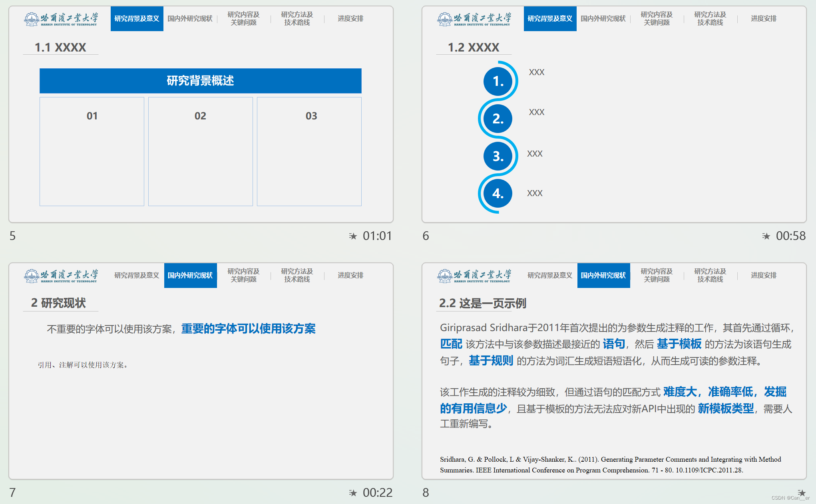This screenshot has height=504, width=816.
Task: Click the Sridhara reference citation in slide 8
Action: pos(611,465)
